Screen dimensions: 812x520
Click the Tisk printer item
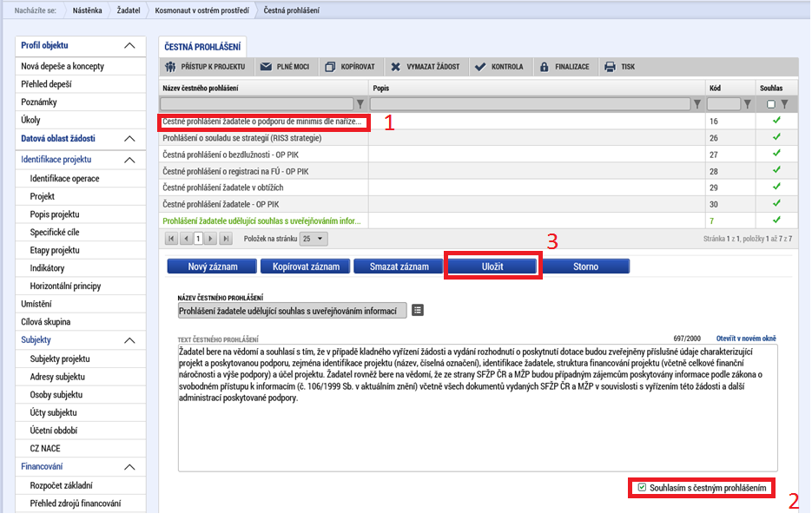(x=620, y=67)
